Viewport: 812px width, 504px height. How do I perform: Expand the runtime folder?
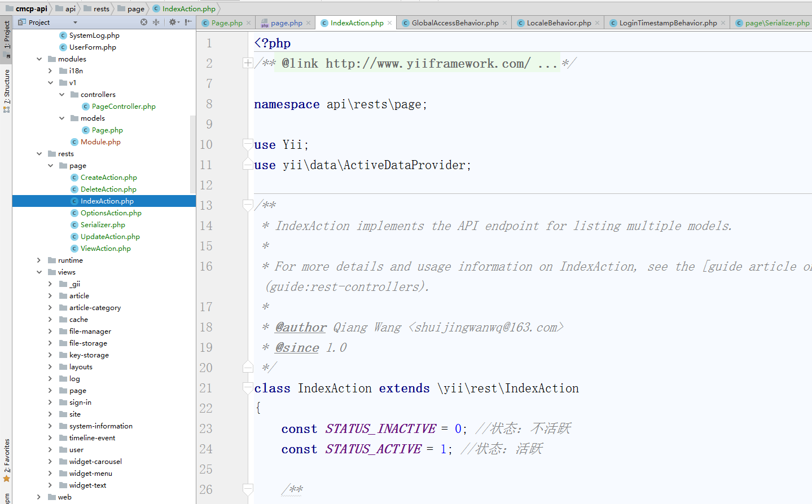(39, 260)
